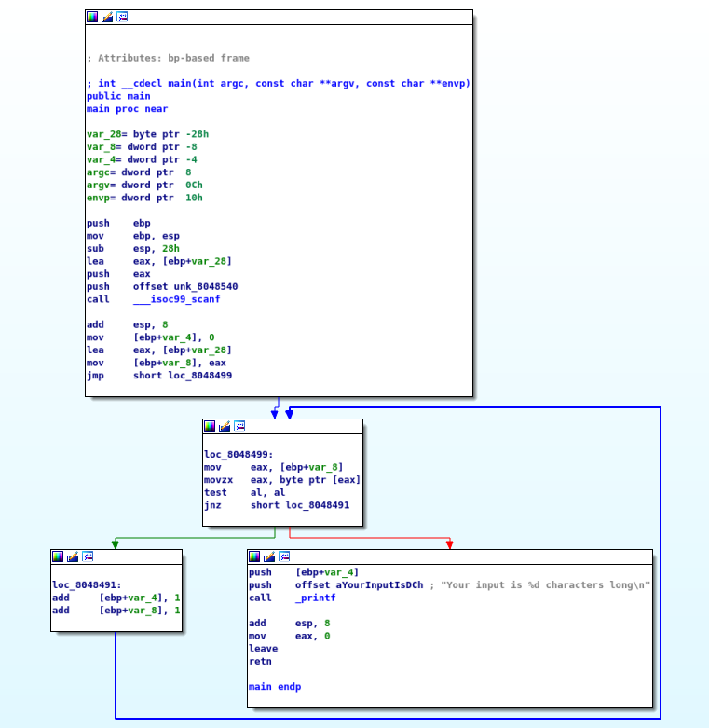Click jump target in jnz short loc_8048491
The height and width of the screenshot is (728, 709).
(318, 505)
